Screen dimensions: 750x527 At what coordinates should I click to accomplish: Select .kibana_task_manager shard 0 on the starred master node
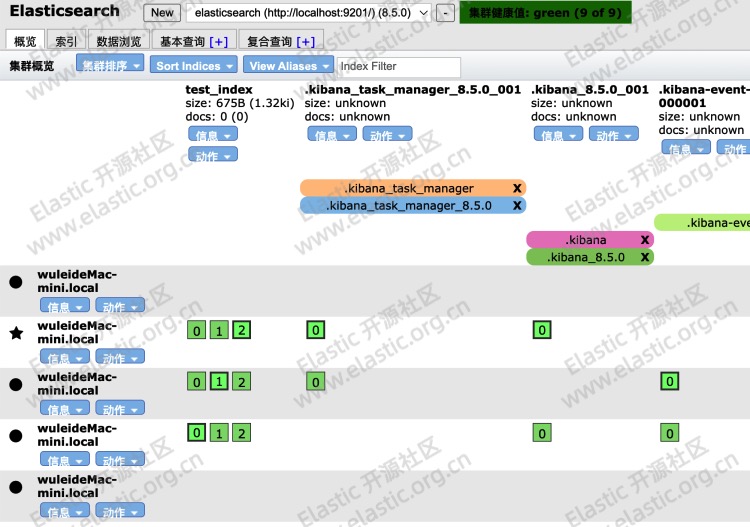tap(316, 330)
